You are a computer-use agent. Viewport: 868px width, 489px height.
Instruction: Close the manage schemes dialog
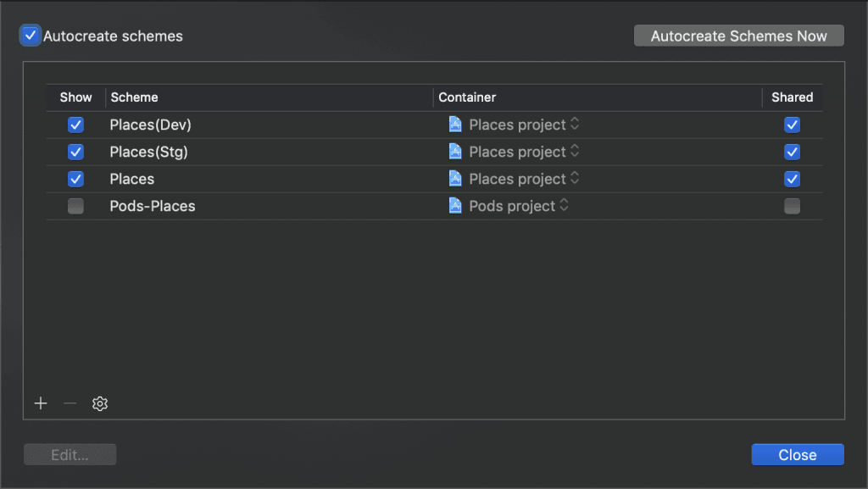pyautogui.click(x=797, y=455)
